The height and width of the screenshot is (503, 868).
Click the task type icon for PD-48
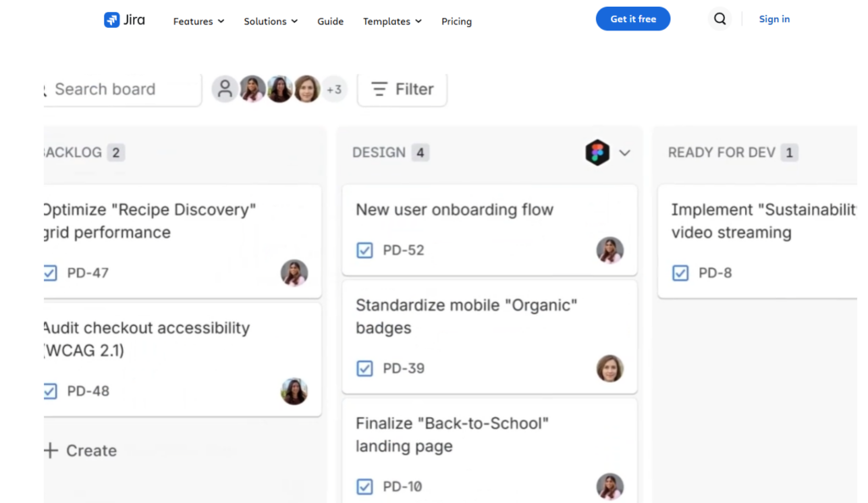(x=50, y=391)
